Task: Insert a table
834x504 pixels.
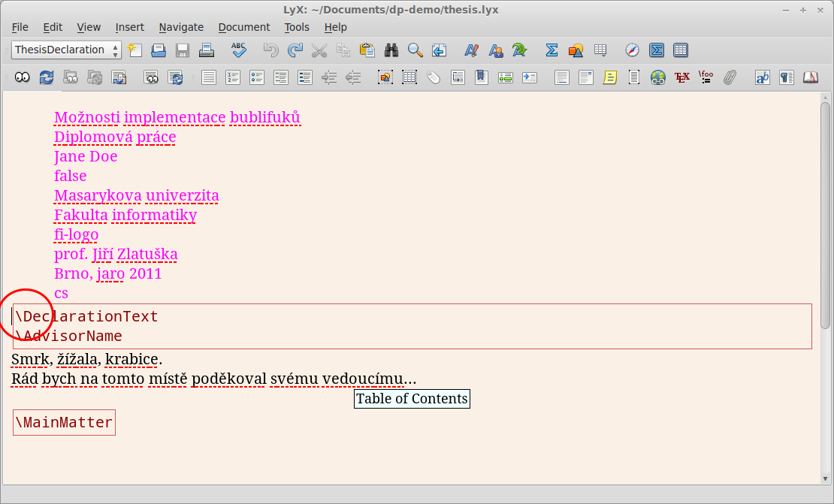Action: pos(600,50)
